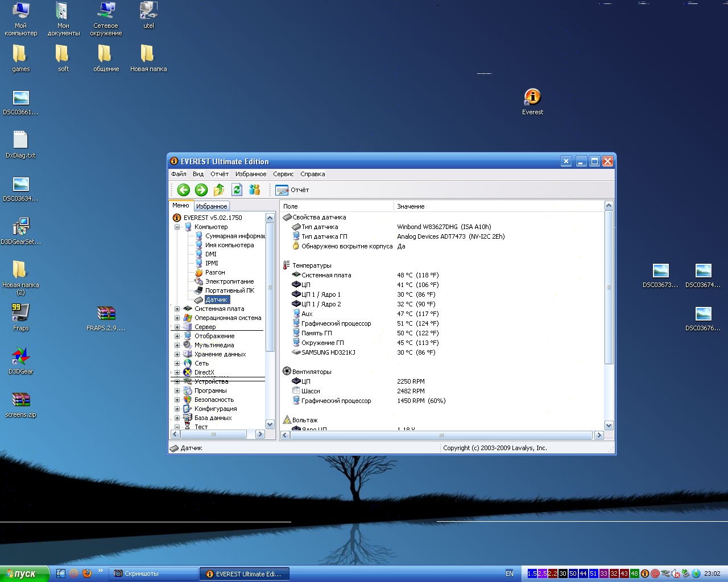Select the DMI tree item
This screenshot has width=728, height=582.
(x=211, y=254)
